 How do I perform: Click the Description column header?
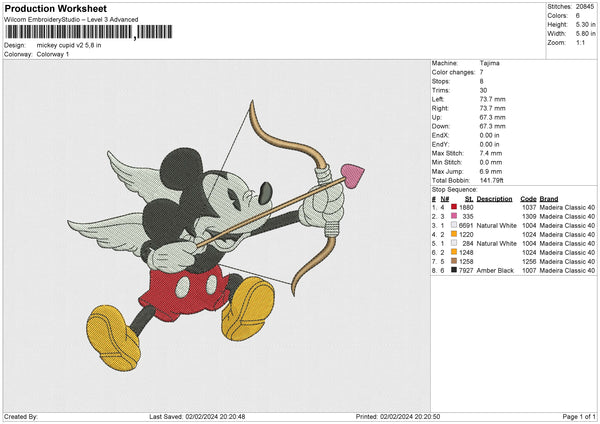(x=495, y=198)
